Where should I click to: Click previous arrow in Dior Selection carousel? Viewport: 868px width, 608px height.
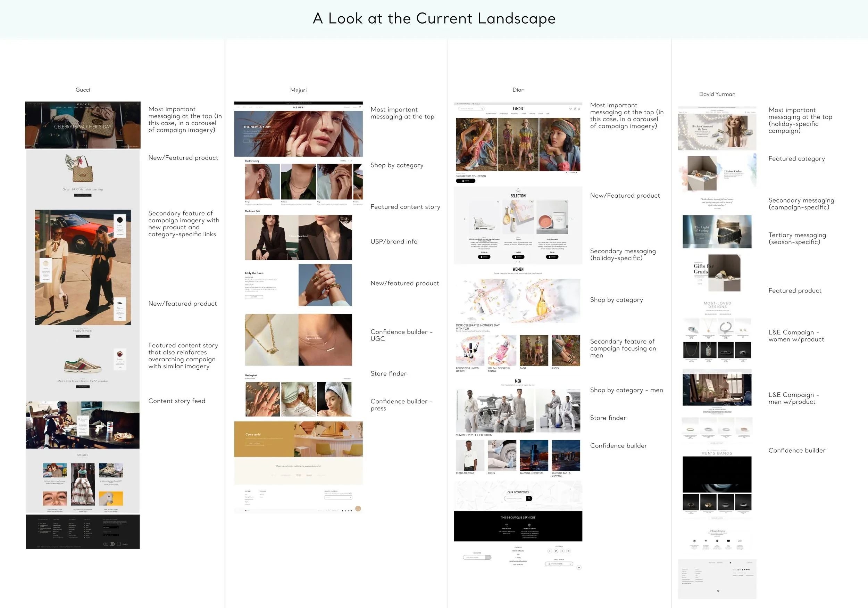[x=464, y=219]
